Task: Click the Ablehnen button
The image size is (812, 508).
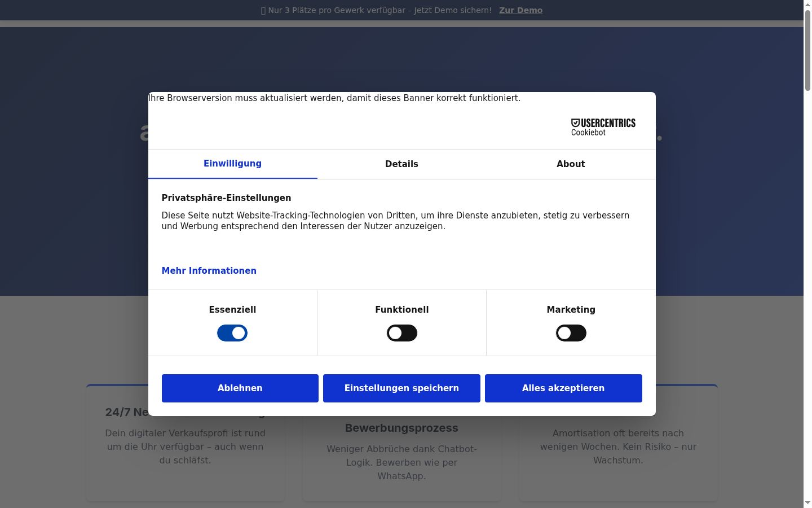Action: pos(240,388)
